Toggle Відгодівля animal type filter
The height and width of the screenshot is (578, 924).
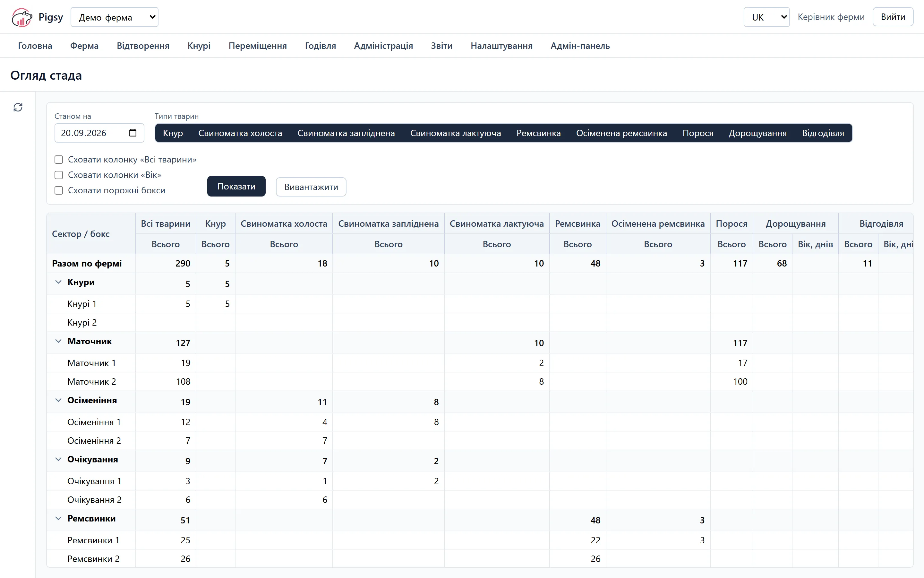coord(823,133)
